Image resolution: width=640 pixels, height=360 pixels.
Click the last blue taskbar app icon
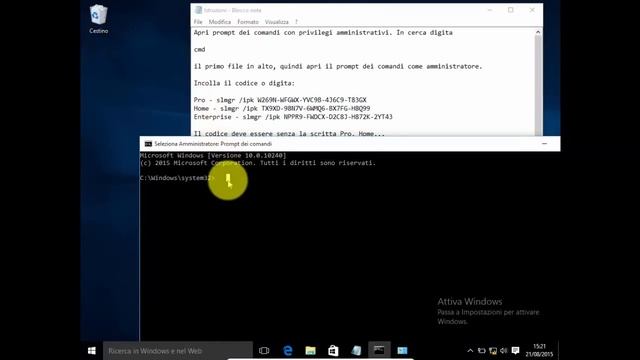point(402,351)
